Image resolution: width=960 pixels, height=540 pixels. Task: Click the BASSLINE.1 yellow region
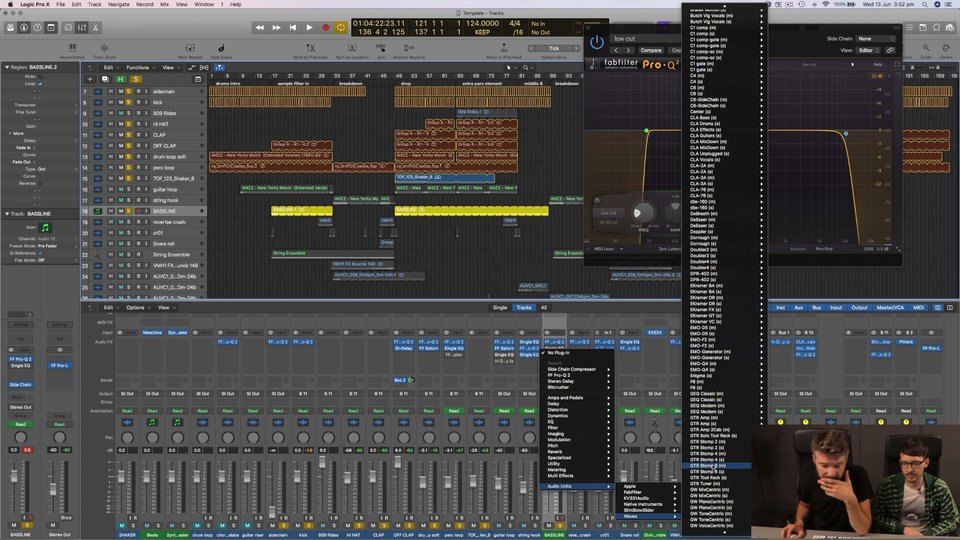[302, 211]
